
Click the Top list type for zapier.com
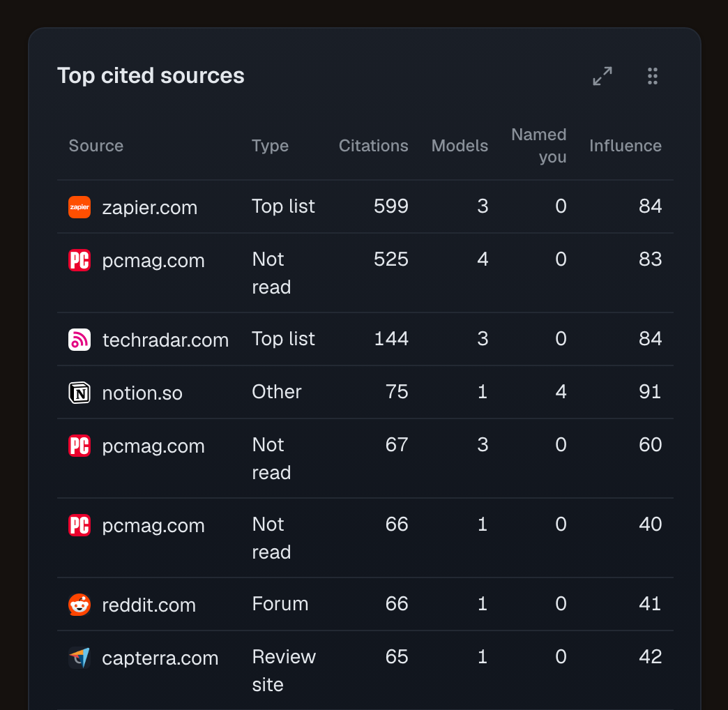pyautogui.click(x=283, y=206)
